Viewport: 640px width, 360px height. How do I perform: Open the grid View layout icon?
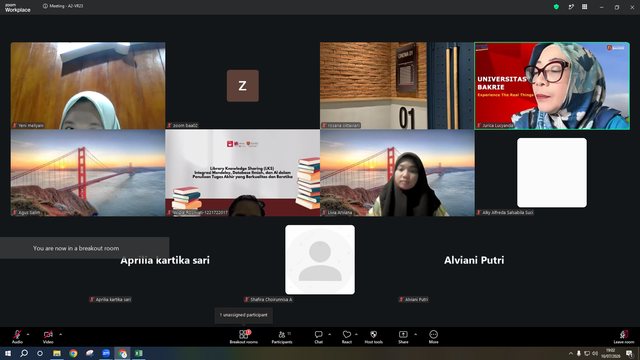coord(584,7)
